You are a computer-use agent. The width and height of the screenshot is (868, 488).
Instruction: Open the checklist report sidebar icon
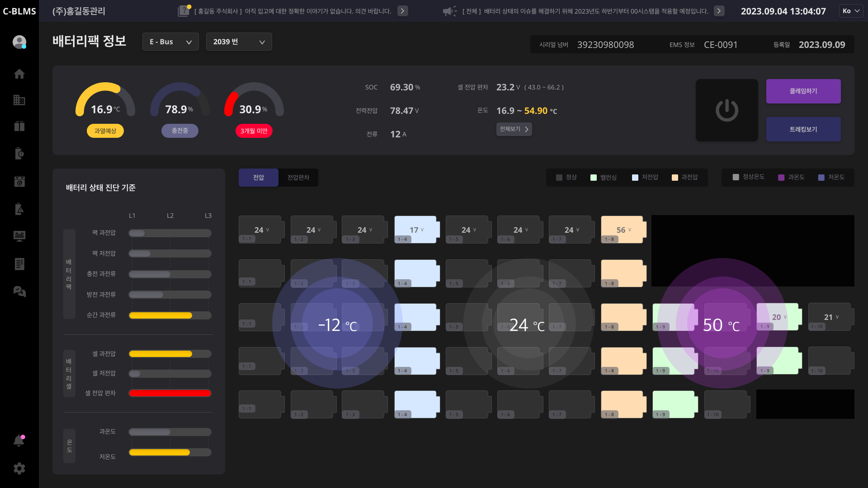19,264
